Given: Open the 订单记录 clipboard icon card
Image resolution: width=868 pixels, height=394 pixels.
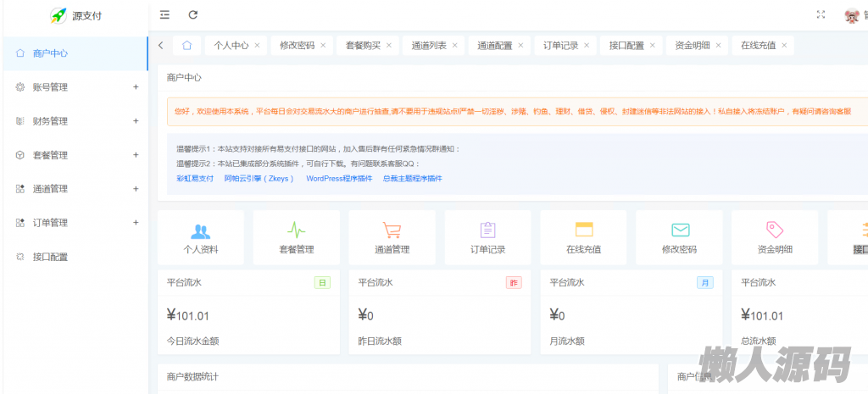Looking at the screenshot, I should (487, 237).
